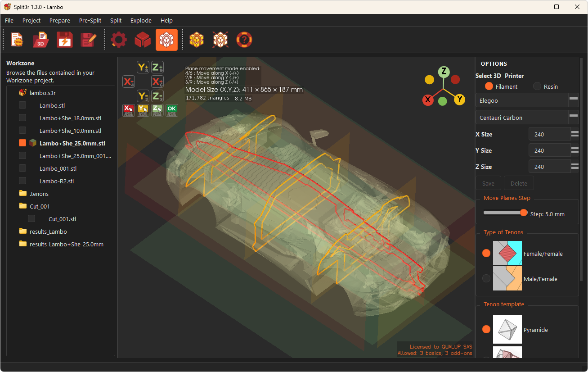The image size is (588, 372).
Task: Open the lifebuoy help icon
Action: click(x=244, y=40)
